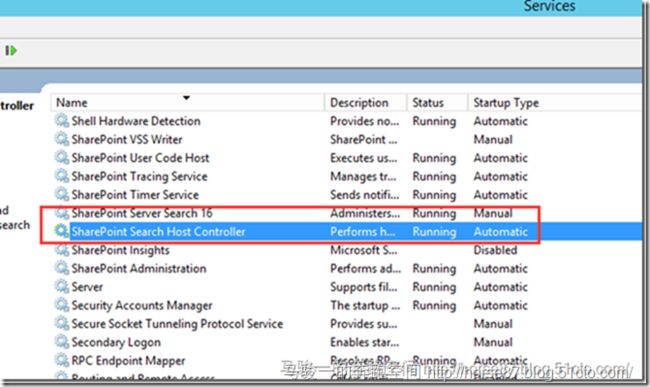650x387 pixels.
Task: Click Automatic startup type of SharePoint Timer Service
Action: [501, 195]
